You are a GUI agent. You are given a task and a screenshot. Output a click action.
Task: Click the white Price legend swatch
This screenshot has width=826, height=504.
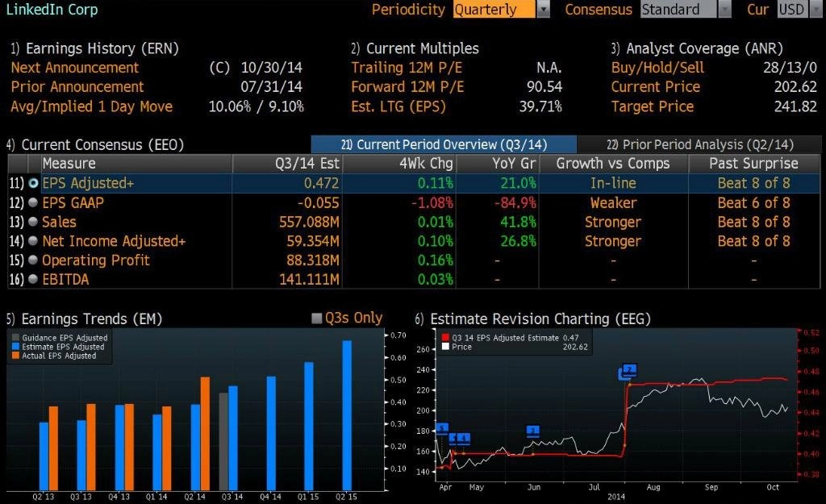(445, 347)
